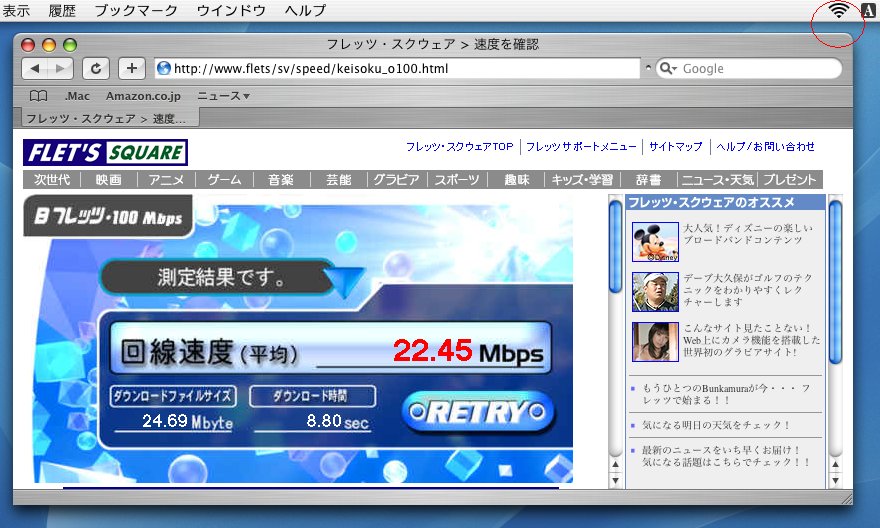Screen dimensions: 880x528
Task: Go to 映画 category
Action: pyautogui.click(x=108, y=180)
